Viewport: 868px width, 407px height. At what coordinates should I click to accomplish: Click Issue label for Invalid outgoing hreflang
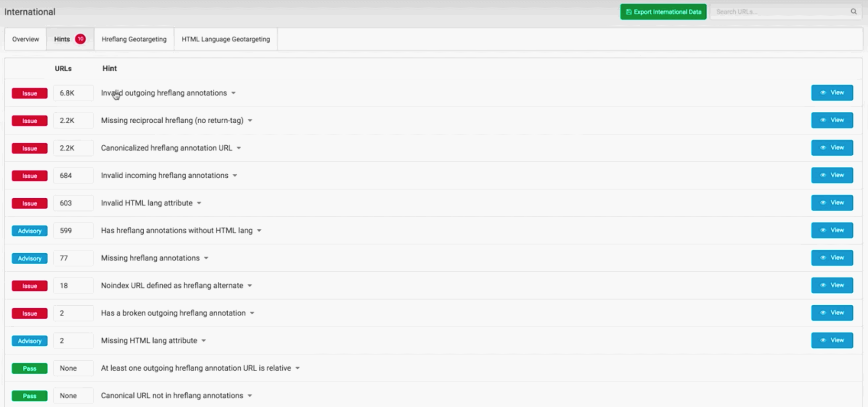pos(30,93)
